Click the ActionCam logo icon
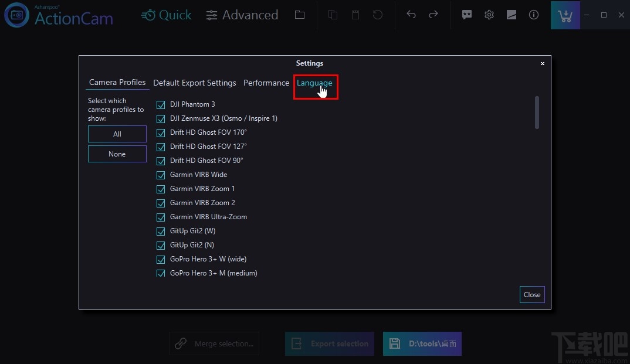 coord(16,15)
